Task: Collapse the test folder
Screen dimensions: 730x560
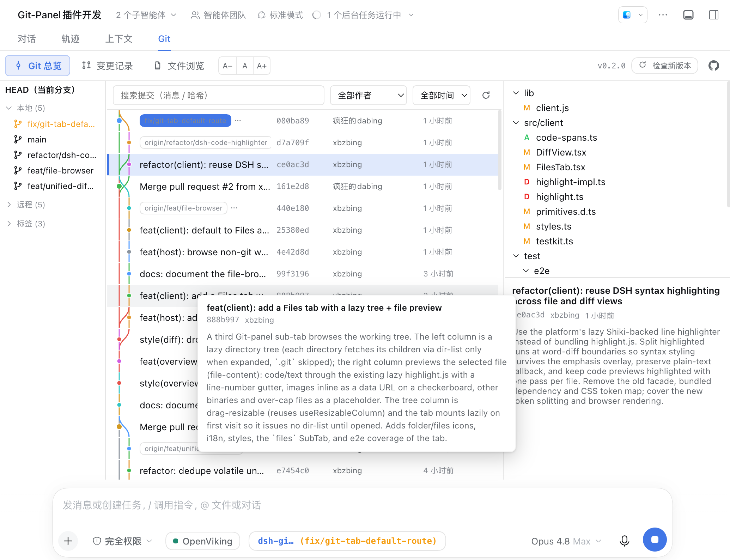Action: pos(516,256)
